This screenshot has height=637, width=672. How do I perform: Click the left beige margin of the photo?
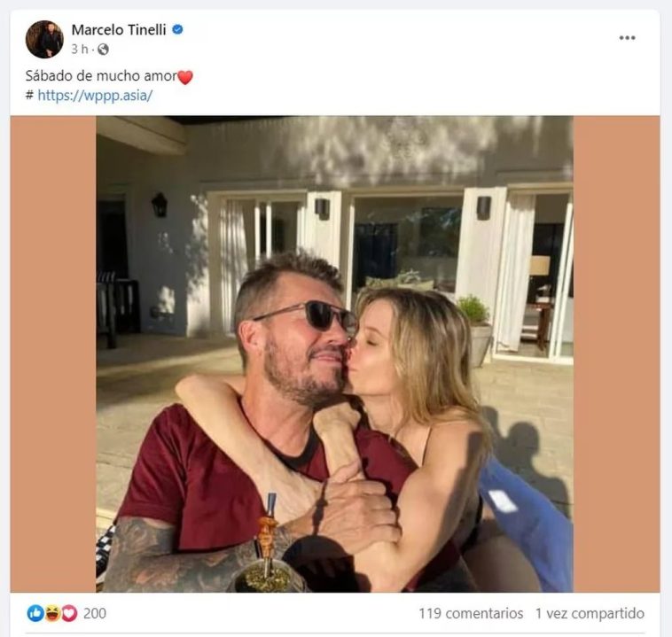[x=53, y=354]
